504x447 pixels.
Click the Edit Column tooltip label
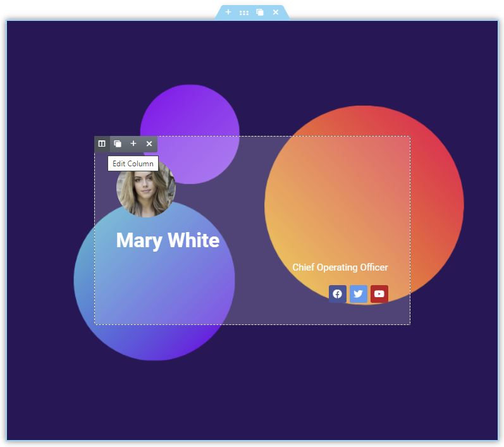point(133,164)
